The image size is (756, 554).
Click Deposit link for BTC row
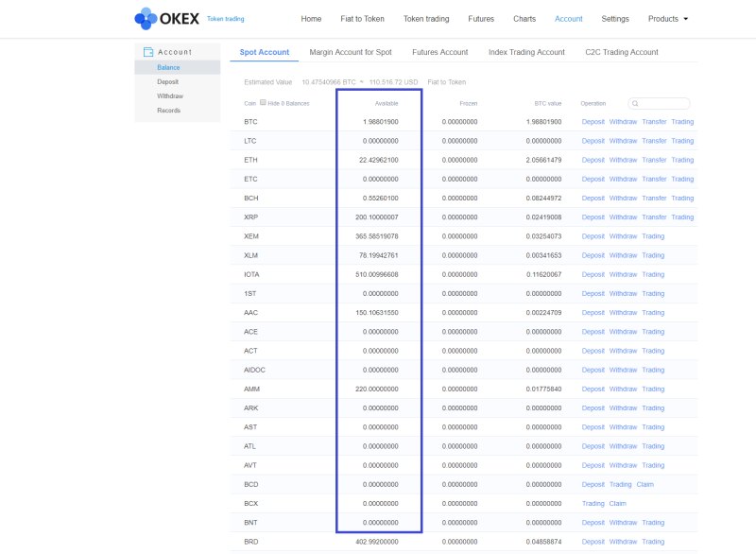pos(593,122)
